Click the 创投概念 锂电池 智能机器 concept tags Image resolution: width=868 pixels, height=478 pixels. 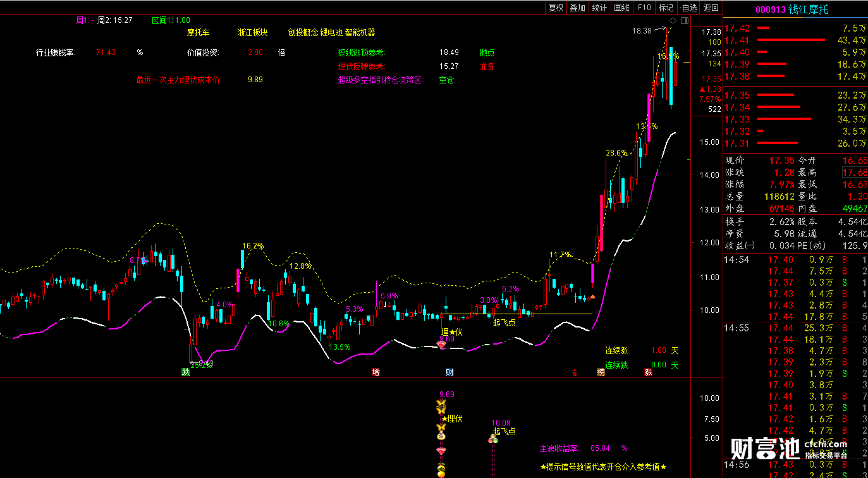point(331,32)
